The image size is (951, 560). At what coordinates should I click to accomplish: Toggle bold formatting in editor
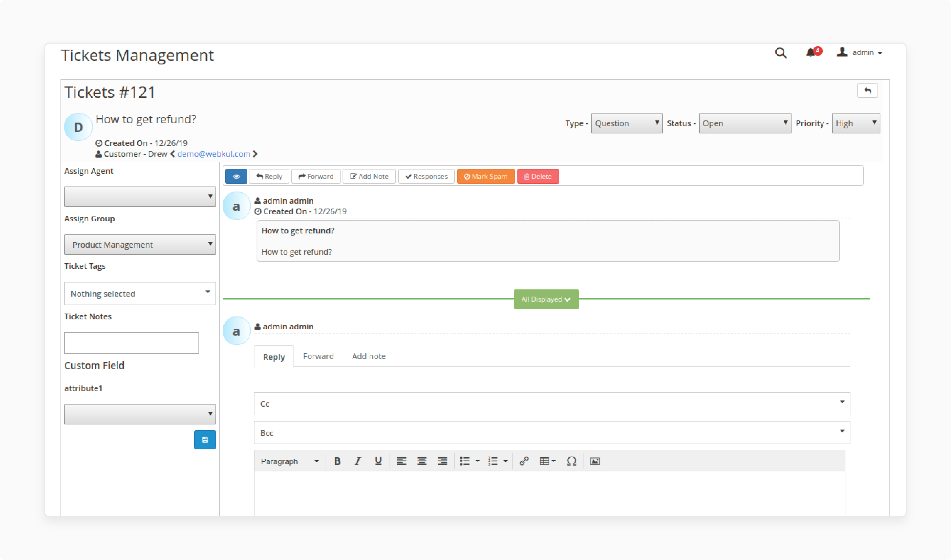[337, 461]
